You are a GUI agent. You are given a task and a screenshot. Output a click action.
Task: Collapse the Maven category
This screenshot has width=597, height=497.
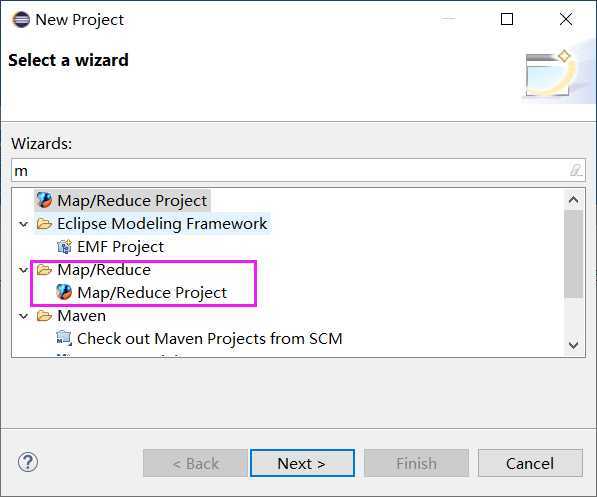click(x=24, y=316)
